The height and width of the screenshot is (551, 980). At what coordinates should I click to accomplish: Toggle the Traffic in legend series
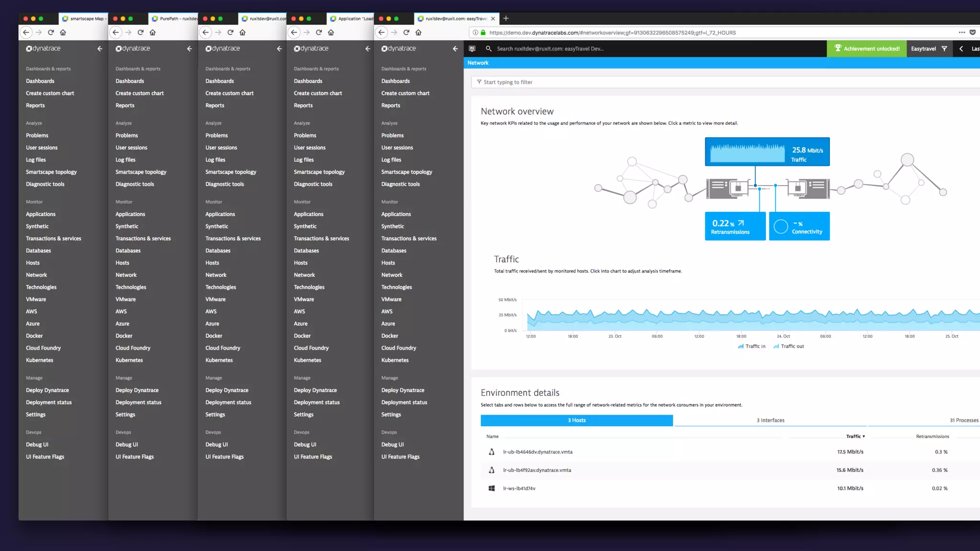(752, 346)
